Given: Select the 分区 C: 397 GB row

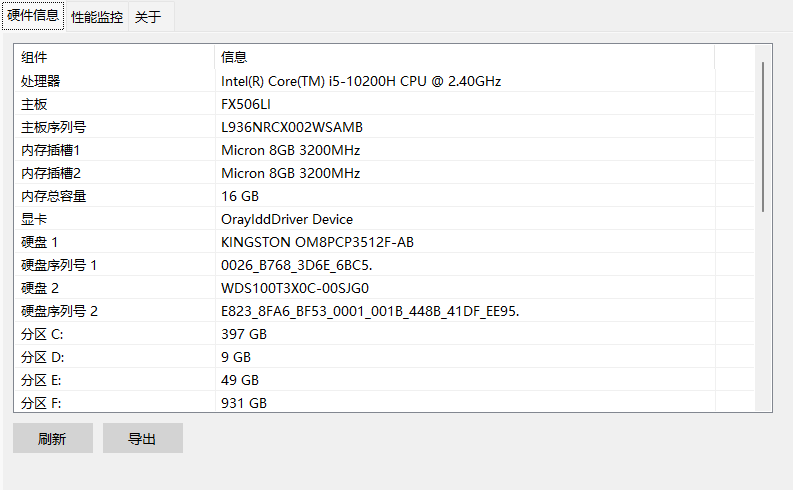Looking at the screenshot, I should (384, 334).
